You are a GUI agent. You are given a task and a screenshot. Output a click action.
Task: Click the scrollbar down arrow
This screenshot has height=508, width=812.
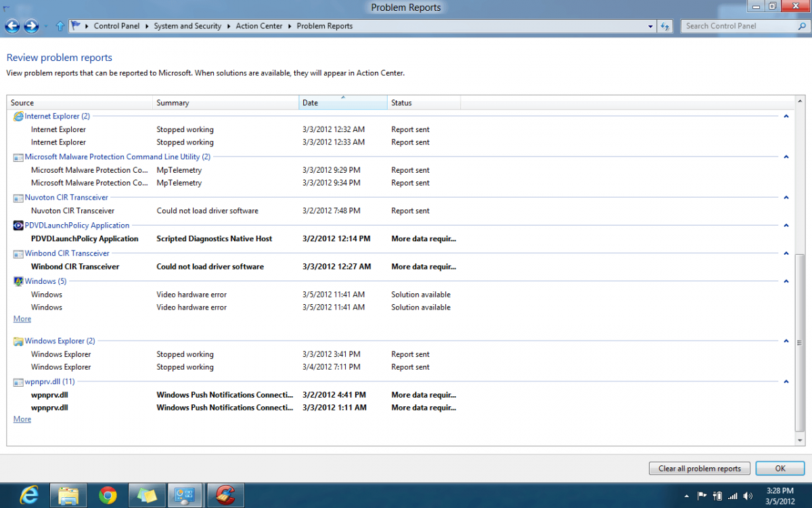coord(800,441)
